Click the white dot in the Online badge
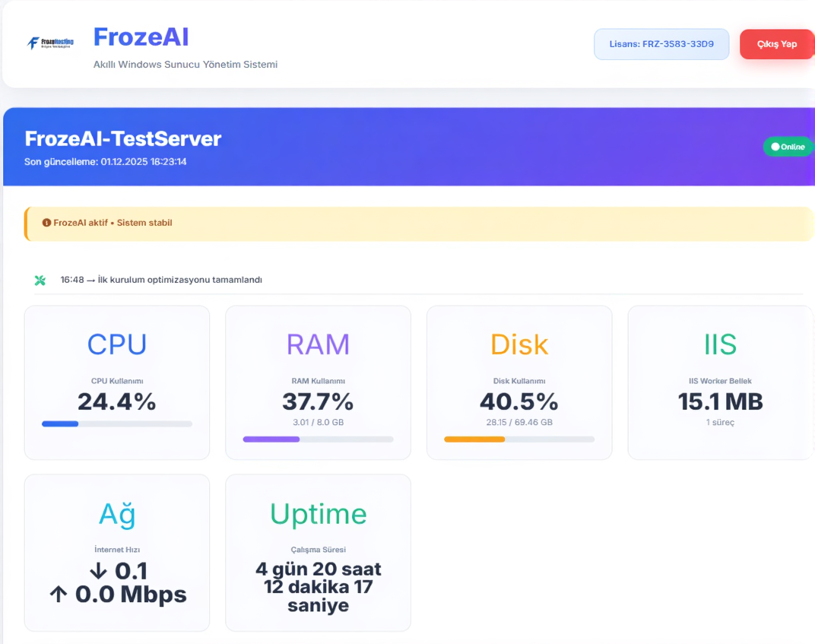This screenshot has height=644, width=815. pos(775,147)
